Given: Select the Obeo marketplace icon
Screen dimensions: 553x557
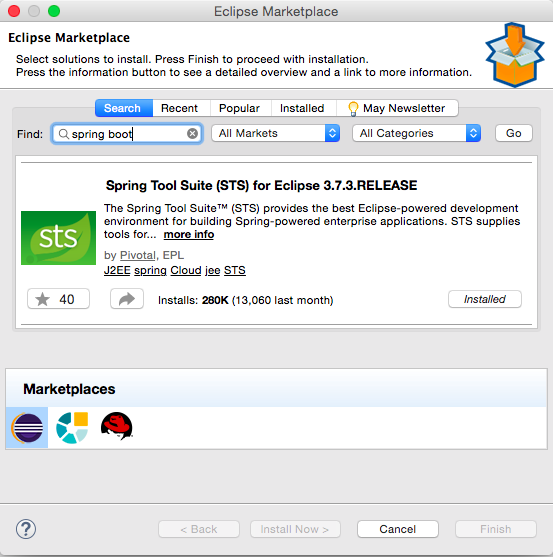Looking at the screenshot, I should click(72, 428).
